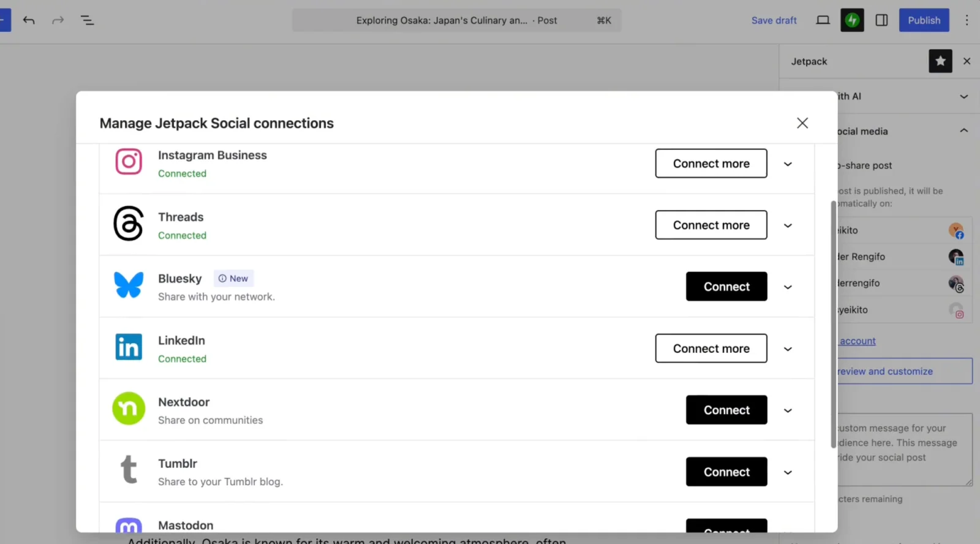Click the Jetpack sidebar title
Viewport: 980px width, 544px height.
(x=809, y=61)
